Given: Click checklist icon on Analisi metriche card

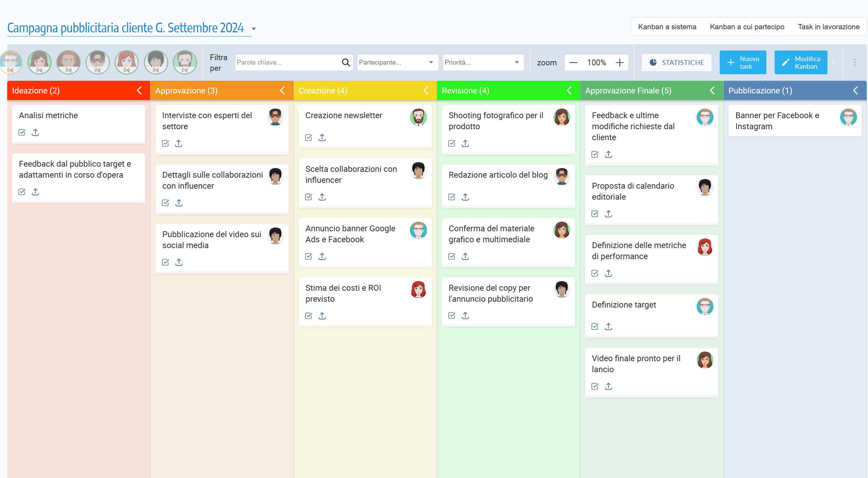Looking at the screenshot, I should click(x=22, y=132).
